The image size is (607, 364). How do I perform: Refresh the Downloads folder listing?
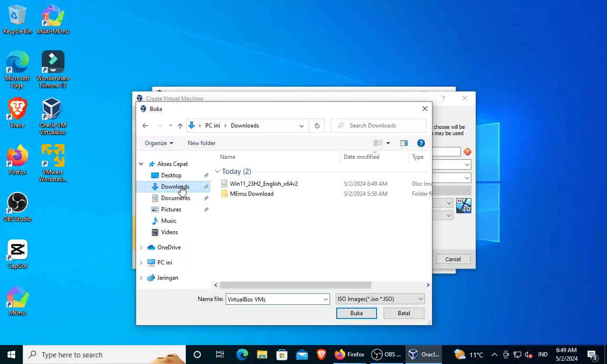[x=317, y=126]
